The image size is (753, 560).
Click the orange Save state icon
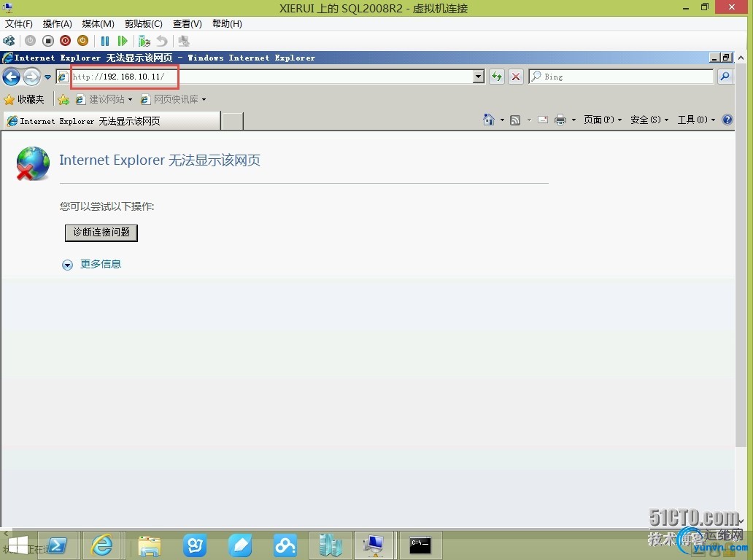(82, 41)
